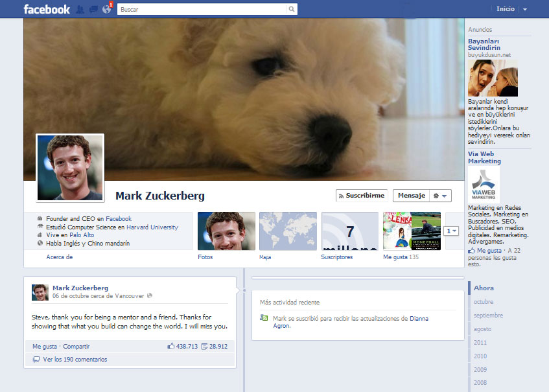Click the comment bubble icon
549x392 pixels.
36,360
